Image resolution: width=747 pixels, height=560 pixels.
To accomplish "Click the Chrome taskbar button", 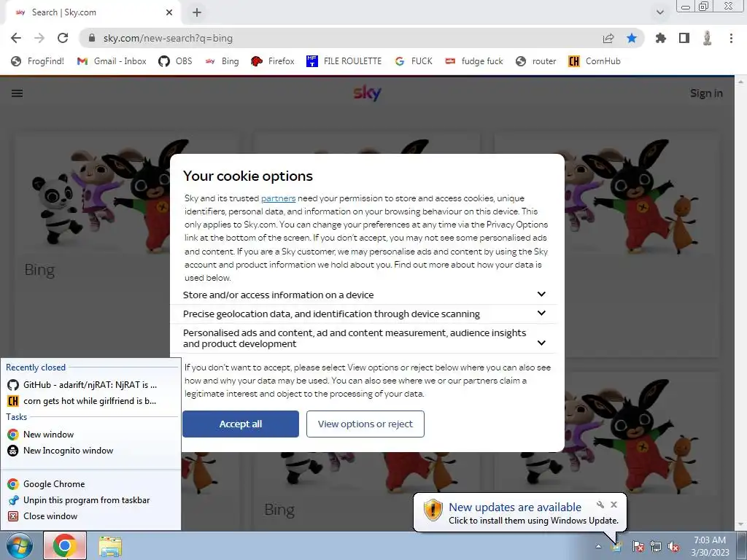I will point(65,545).
